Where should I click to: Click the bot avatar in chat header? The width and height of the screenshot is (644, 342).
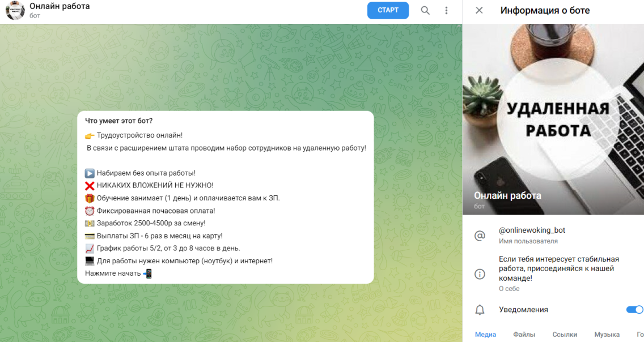click(x=15, y=11)
